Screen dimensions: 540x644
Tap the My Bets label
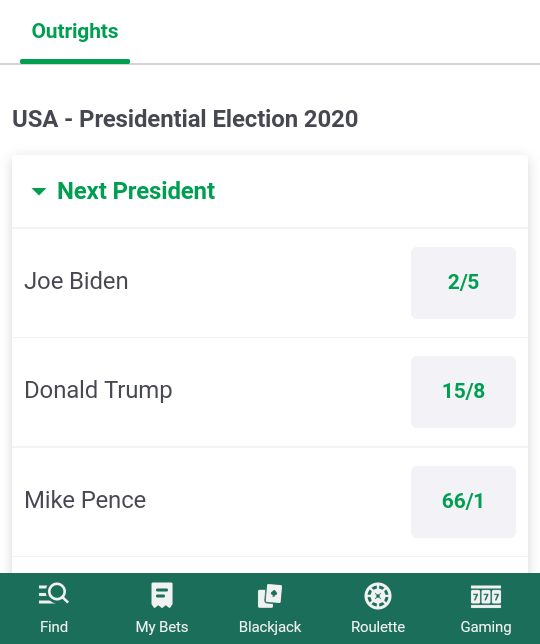pos(162,628)
